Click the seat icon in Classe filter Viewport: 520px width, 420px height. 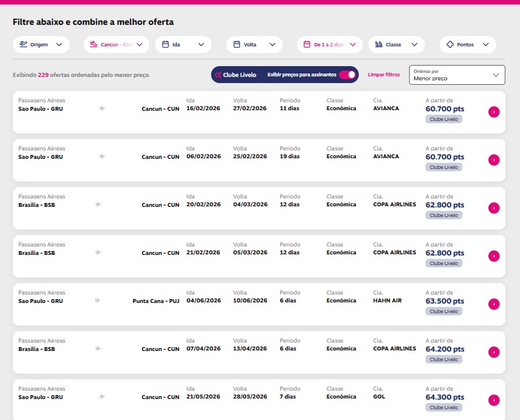click(379, 45)
